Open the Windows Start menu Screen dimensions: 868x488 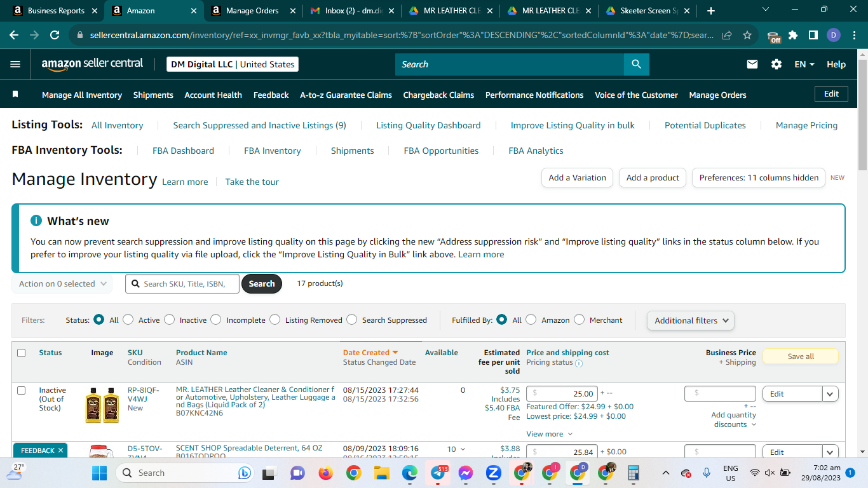tap(100, 473)
